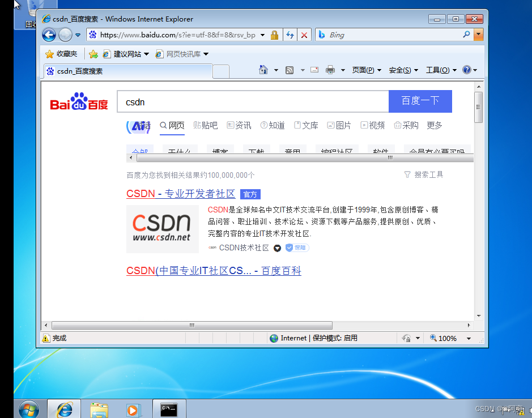Expand the address bar history dropdown
532x418 pixels.
coord(262,35)
